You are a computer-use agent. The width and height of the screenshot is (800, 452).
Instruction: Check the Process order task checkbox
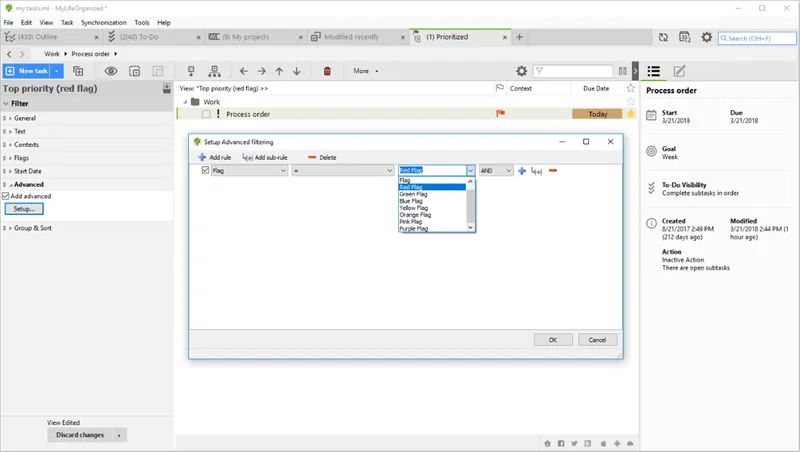(x=206, y=114)
